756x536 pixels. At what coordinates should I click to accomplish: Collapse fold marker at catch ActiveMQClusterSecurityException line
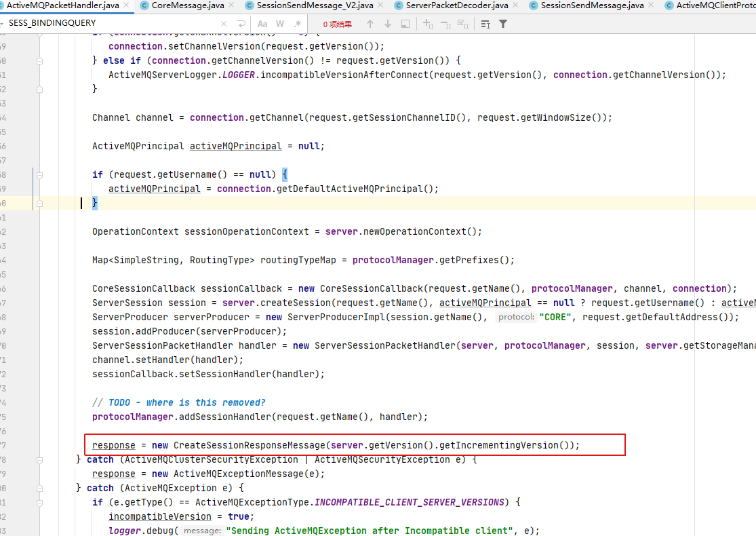coord(39,460)
